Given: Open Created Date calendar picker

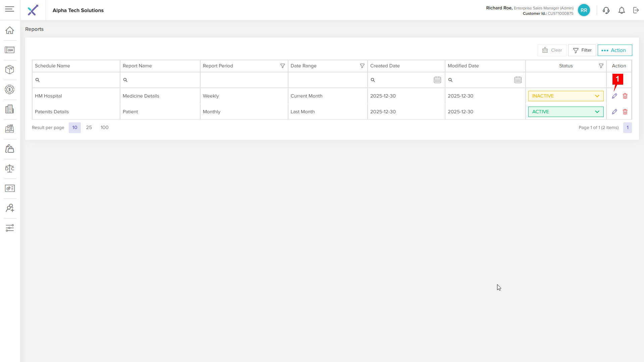Looking at the screenshot, I should [437, 80].
